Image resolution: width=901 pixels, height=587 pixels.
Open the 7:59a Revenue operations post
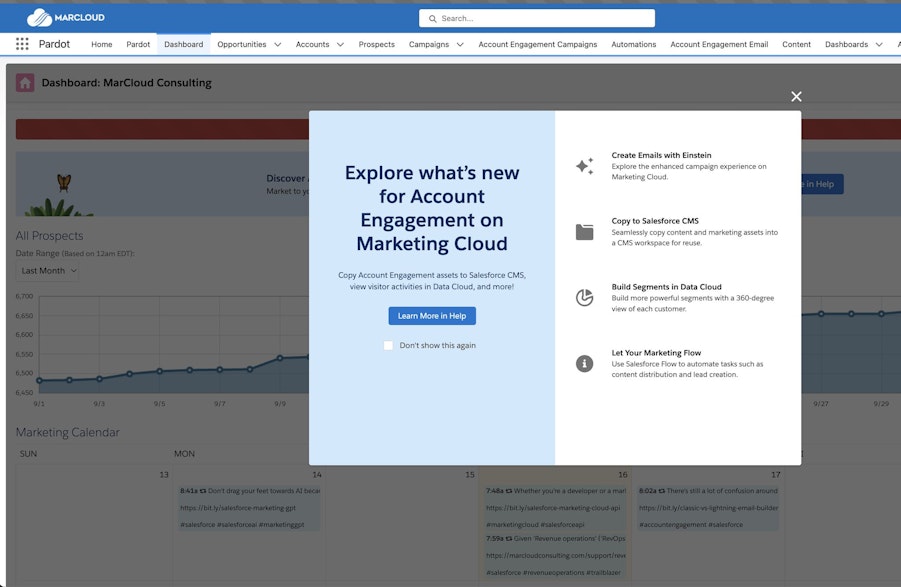(x=556, y=539)
